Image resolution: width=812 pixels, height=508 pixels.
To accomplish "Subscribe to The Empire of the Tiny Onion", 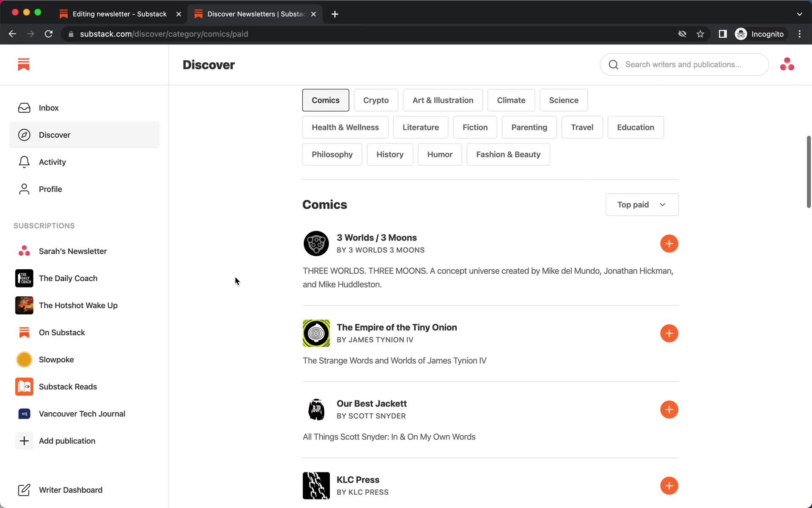I will point(669,333).
